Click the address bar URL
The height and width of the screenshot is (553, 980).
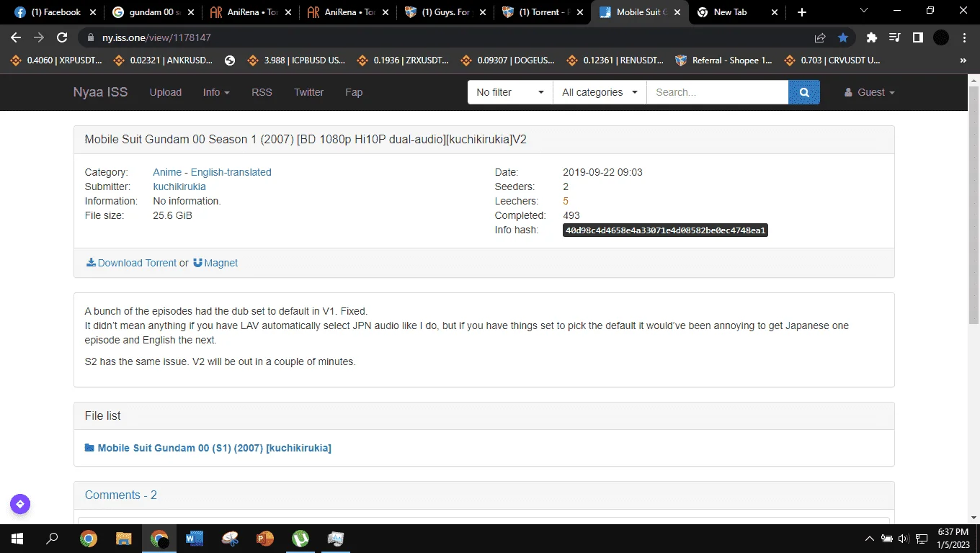pyautogui.click(x=157, y=37)
